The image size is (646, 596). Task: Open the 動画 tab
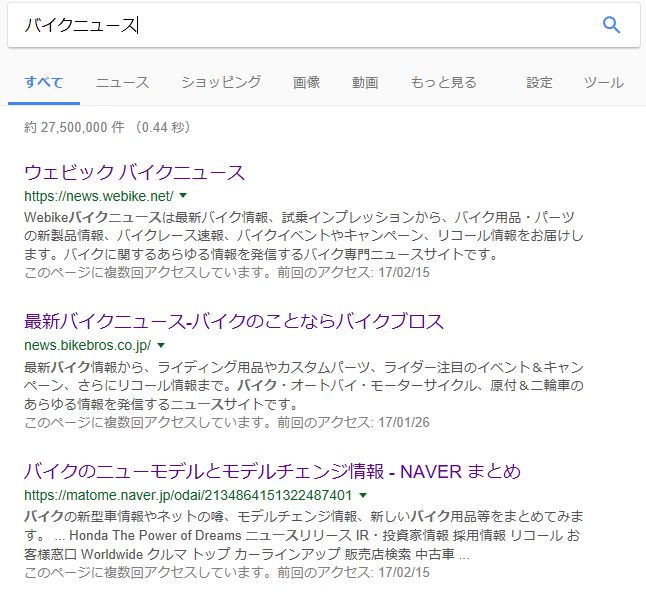365,82
